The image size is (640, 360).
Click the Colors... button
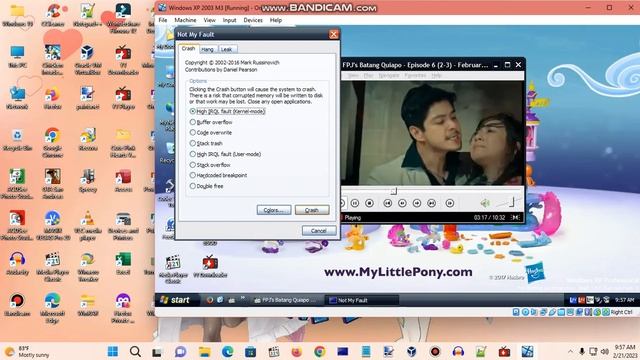[x=274, y=210]
